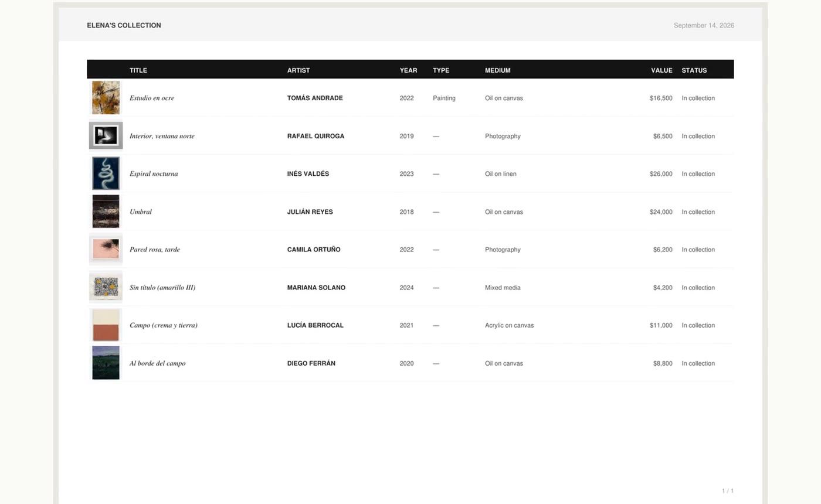This screenshot has height=504, width=821.
Task: Click the $24,000 value cell
Action: click(661, 212)
